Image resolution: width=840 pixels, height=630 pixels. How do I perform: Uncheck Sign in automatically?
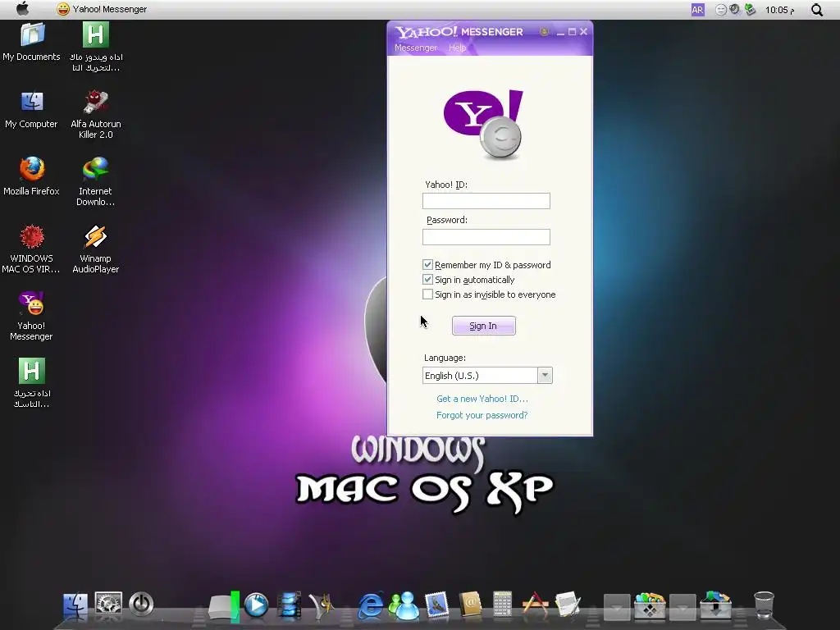[427, 280]
